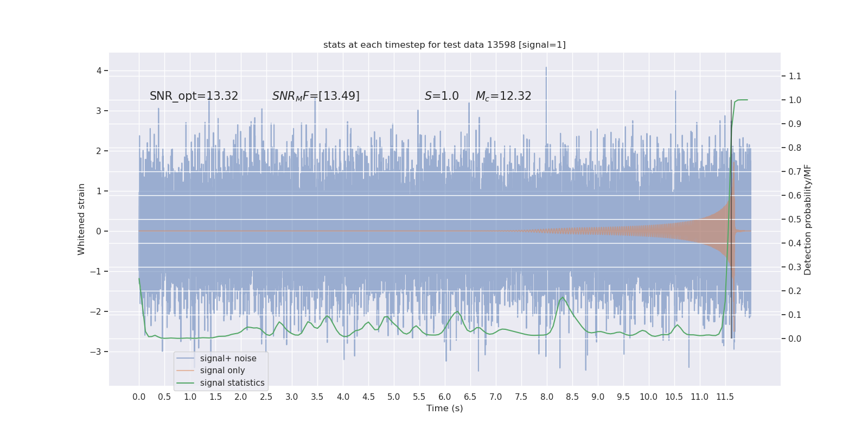Image resolution: width=868 pixels, height=434 pixels.
Task: Pick the 10.5 tick label on the time axis
Action: 674,397
